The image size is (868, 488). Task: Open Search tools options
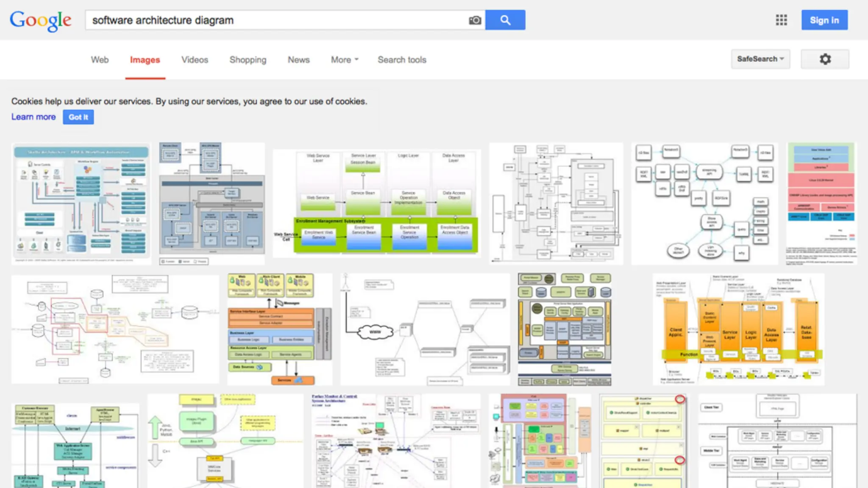pos(402,60)
